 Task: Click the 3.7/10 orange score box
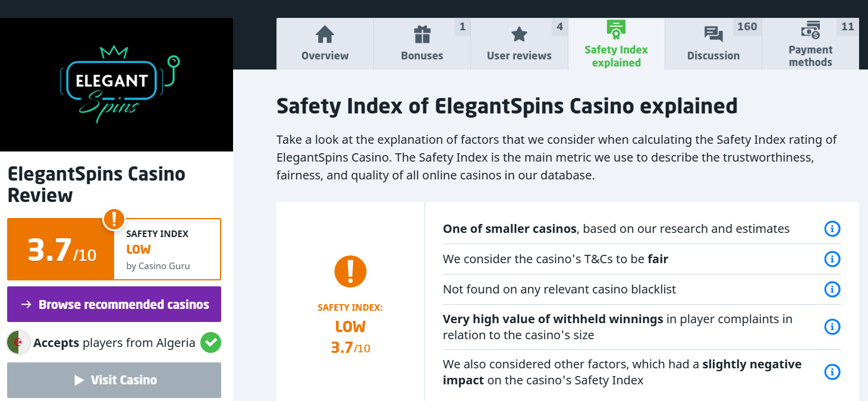[61, 250]
